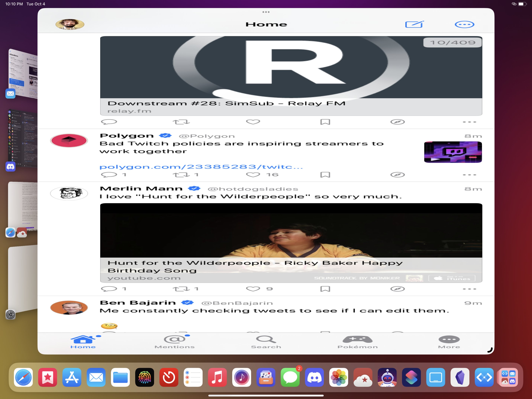Bookmark the Polygon tweet

(x=325, y=175)
